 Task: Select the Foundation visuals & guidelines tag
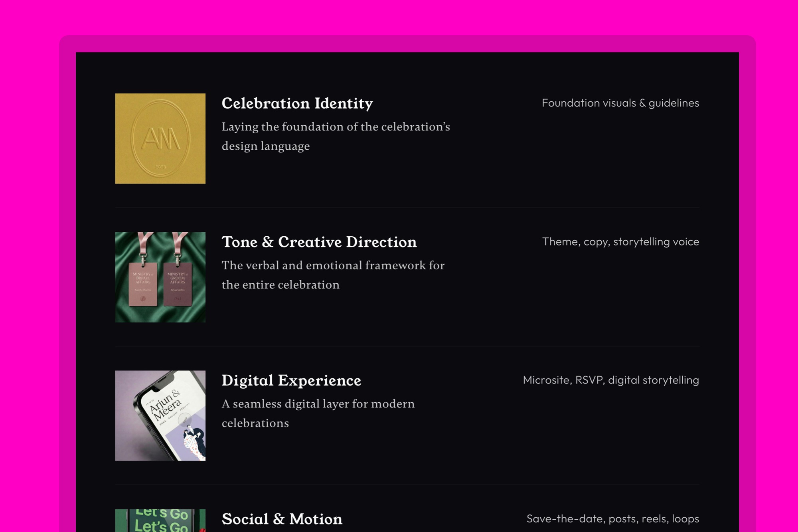620,103
